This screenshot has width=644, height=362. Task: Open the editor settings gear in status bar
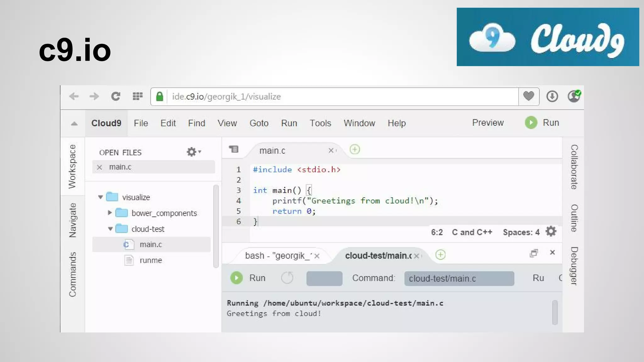[551, 232]
